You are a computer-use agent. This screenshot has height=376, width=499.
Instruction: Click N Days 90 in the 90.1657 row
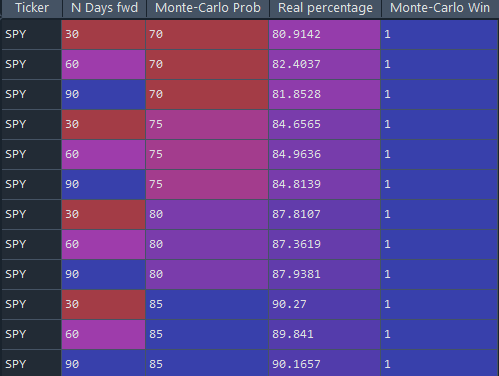[103, 363]
